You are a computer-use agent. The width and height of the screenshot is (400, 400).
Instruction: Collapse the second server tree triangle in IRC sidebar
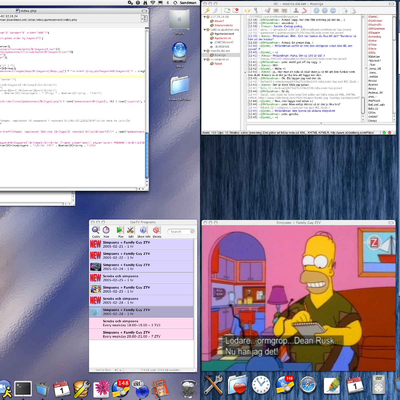(x=205, y=30)
